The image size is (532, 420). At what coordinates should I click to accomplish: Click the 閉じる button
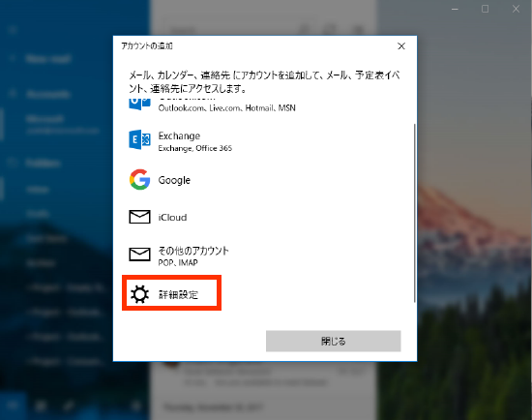(x=333, y=341)
